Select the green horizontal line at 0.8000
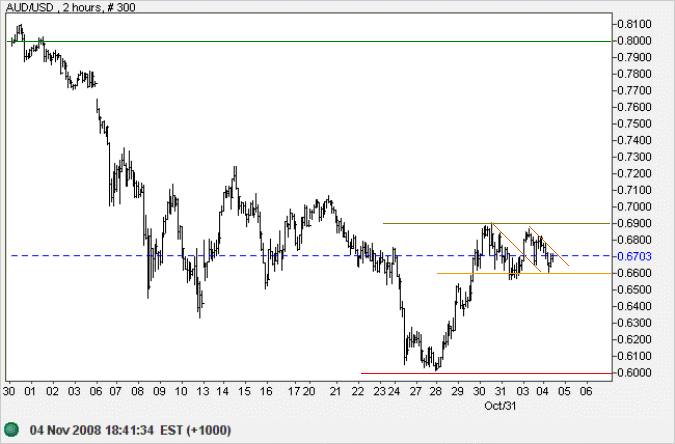675x444 pixels. (310, 41)
